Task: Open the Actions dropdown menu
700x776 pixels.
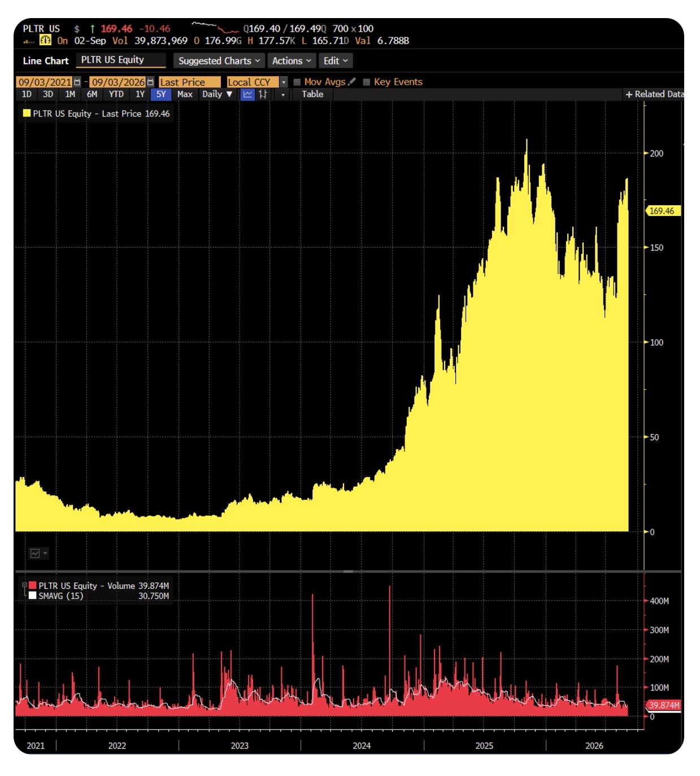Action: (x=292, y=60)
